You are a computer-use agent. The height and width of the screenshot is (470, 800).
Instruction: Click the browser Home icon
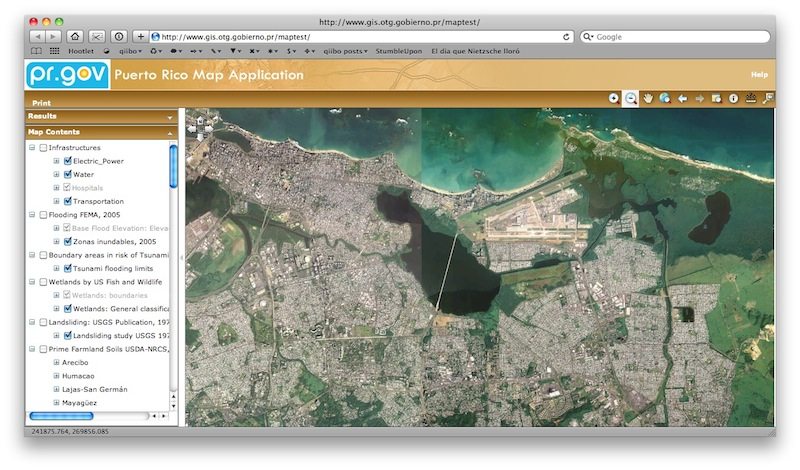[75, 36]
